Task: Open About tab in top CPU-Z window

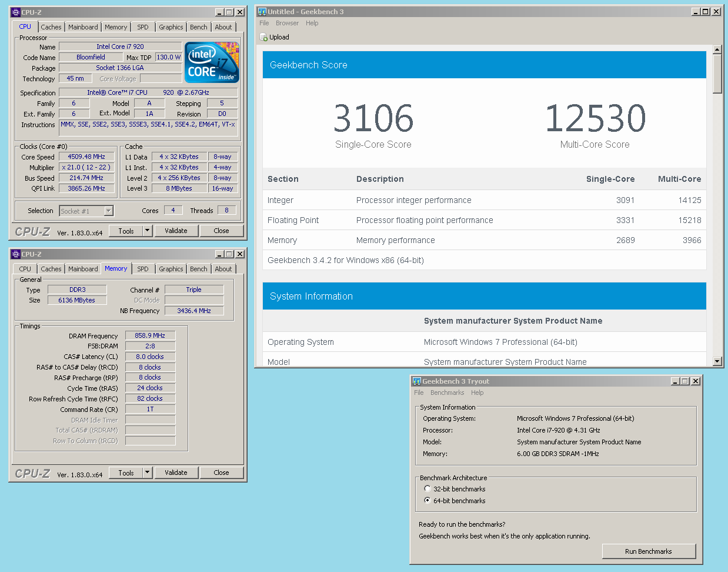Action: (223, 27)
